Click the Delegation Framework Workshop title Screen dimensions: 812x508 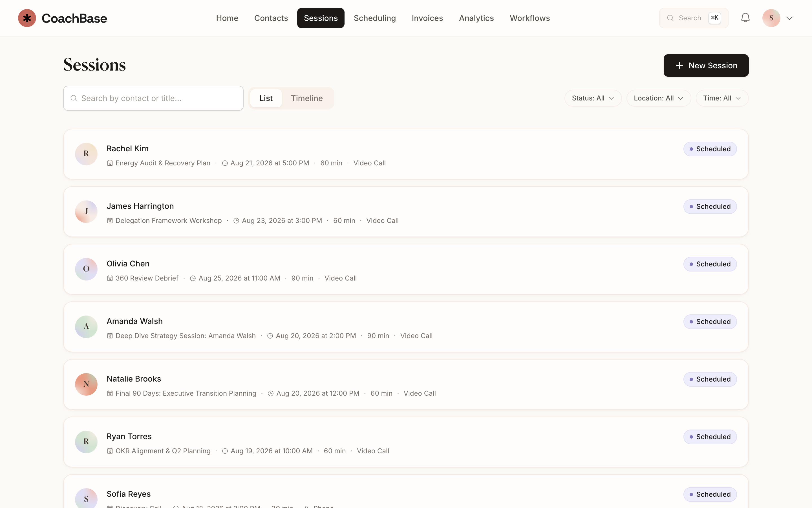click(169, 221)
